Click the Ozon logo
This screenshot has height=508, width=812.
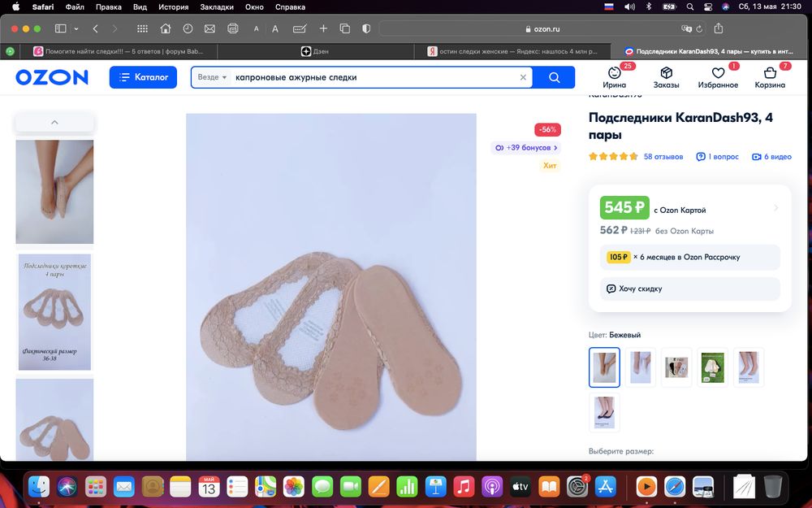51,76
